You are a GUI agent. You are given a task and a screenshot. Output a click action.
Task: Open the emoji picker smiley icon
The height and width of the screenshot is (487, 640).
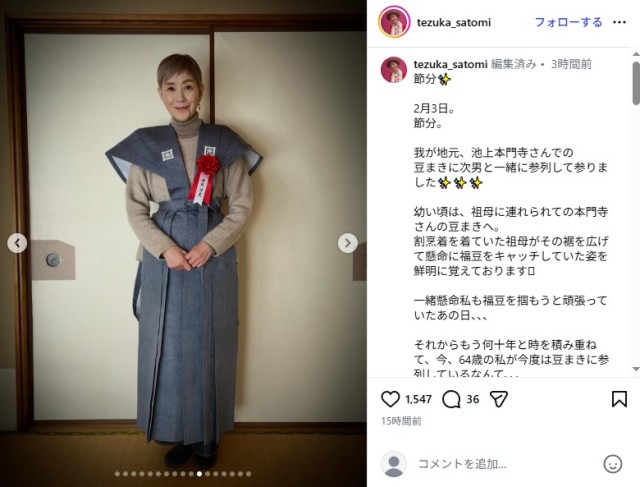coord(613,464)
